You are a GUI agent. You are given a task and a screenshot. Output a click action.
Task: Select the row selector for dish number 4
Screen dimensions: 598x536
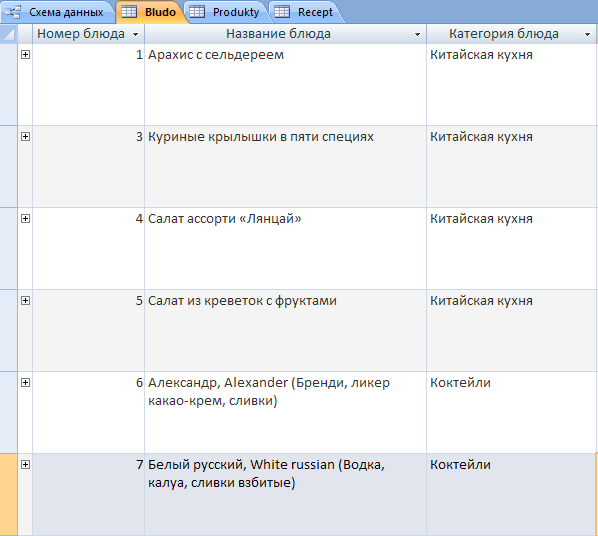[8, 249]
